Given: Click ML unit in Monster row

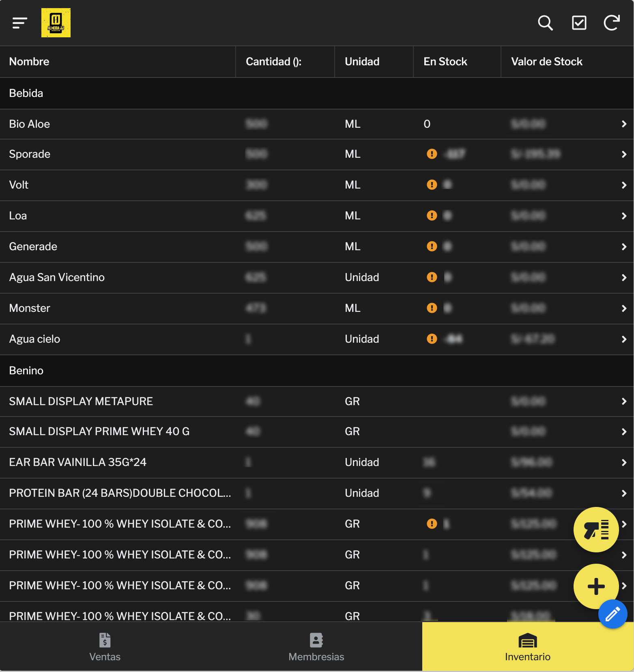Looking at the screenshot, I should 352,308.
